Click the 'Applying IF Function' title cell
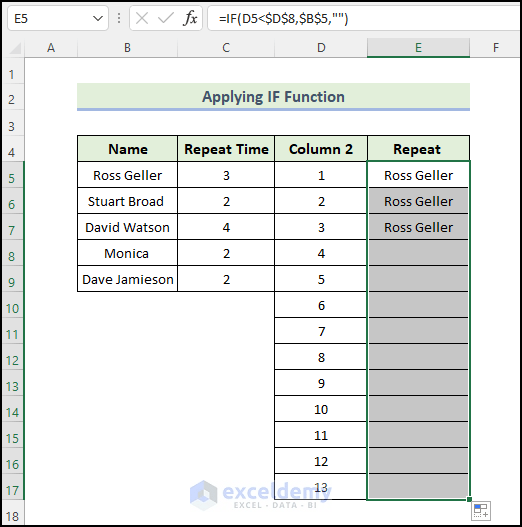This screenshot has width=522, height=527. pos(273,97)
